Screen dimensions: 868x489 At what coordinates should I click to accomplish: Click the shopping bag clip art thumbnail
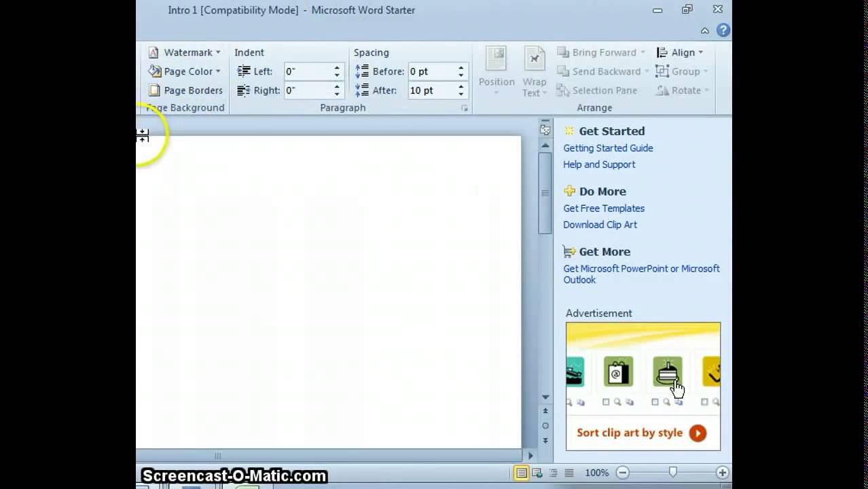pos(618,372)
